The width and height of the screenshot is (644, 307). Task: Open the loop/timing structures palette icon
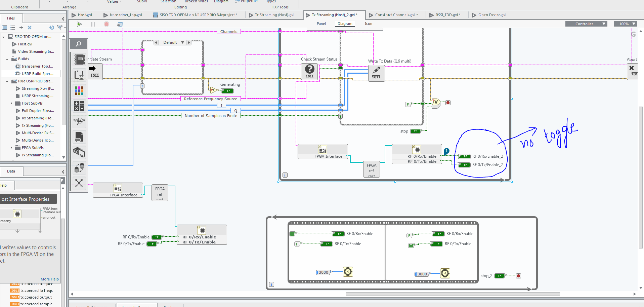[x=79, y=75]
